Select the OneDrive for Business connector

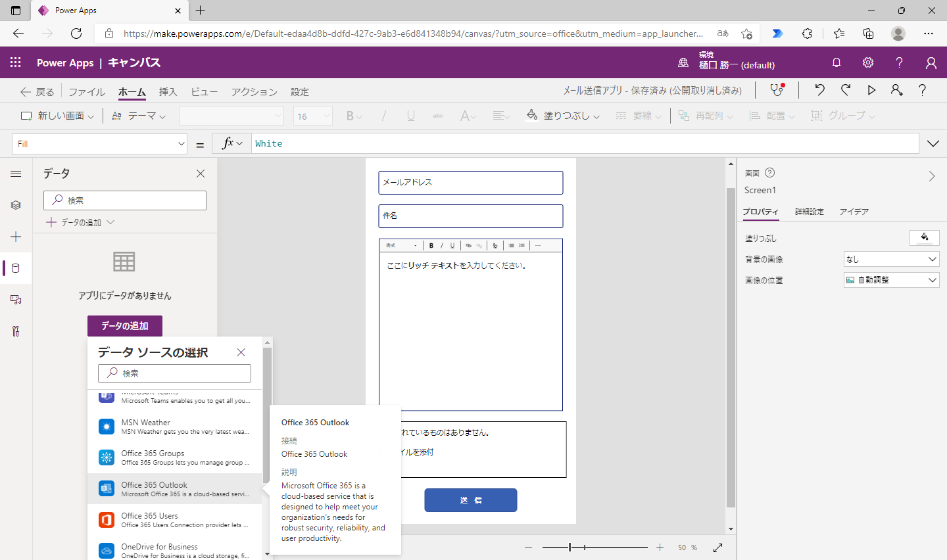coord(174,551)
